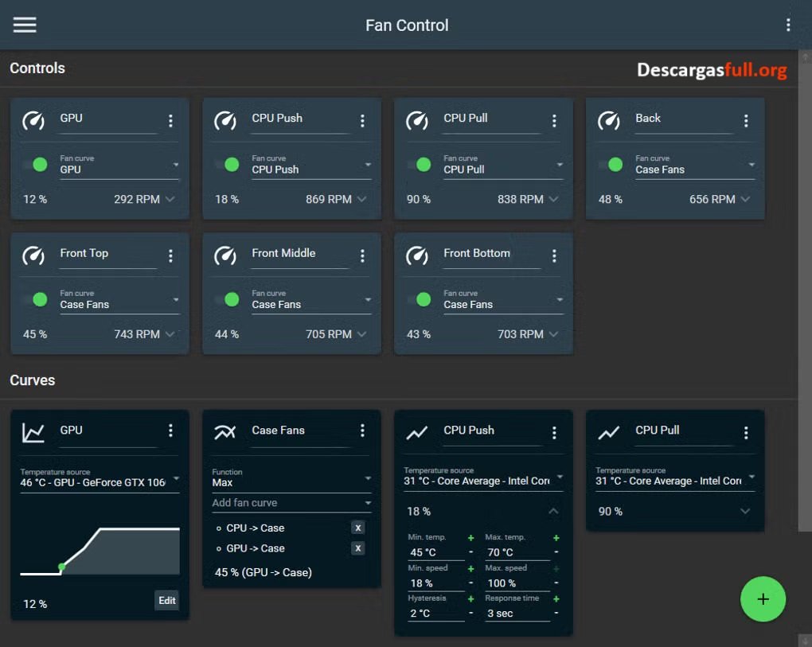Click the fan gauge icon on CPU Push card

[225, 120]
